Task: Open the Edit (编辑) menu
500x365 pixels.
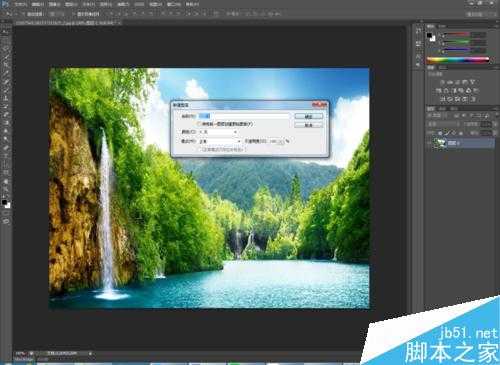Action: pyautogui.click(x=37, y=5)
